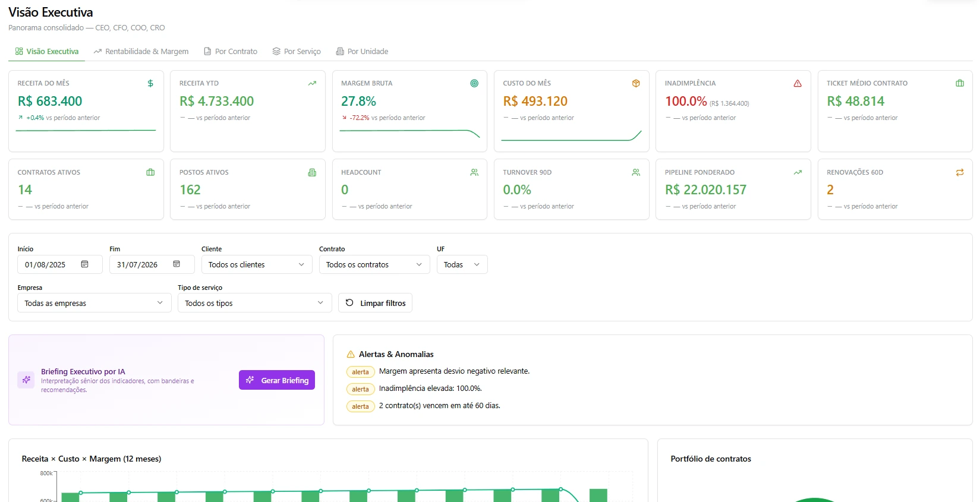Open the Contrato dropdown
This screenshot has height=502, width=980.
pos(374,264)
